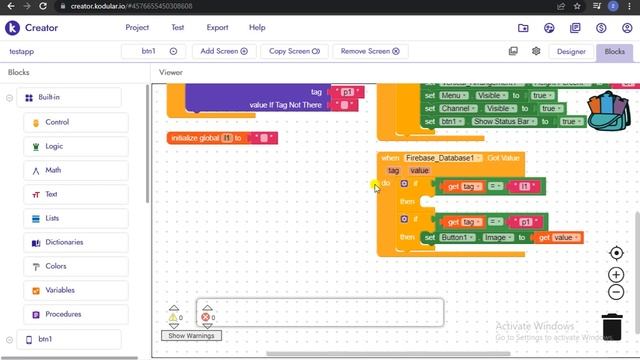Open the user account profile icon
Viewport: 640px width, 360px height.
627,28
